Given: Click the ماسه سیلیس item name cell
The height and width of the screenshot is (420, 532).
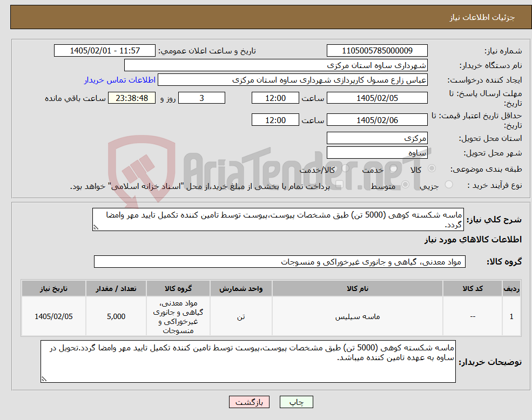Looking at the screenshot, I should click(x=357, y=316).
